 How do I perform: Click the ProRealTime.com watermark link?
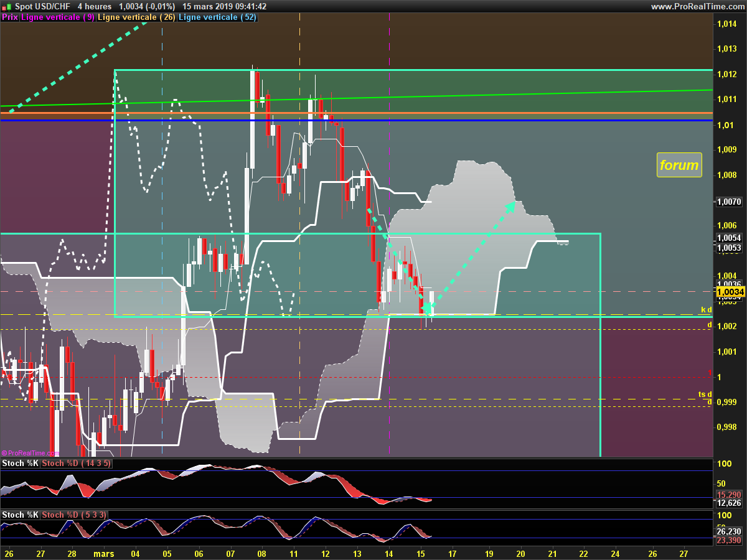[30, 453]
